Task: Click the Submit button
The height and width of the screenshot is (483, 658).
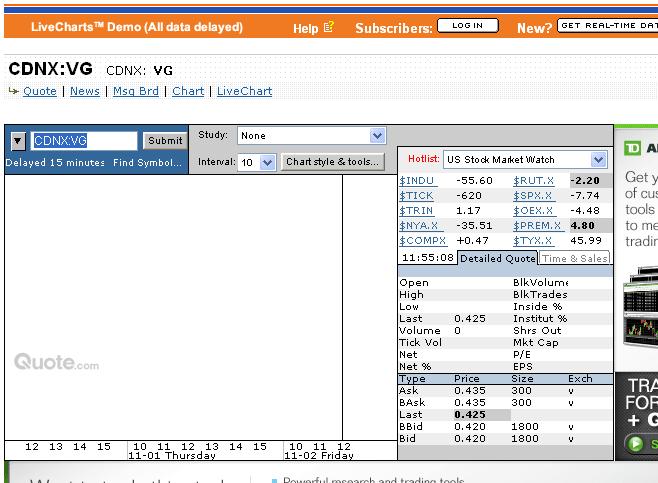Action: (165, 141)
